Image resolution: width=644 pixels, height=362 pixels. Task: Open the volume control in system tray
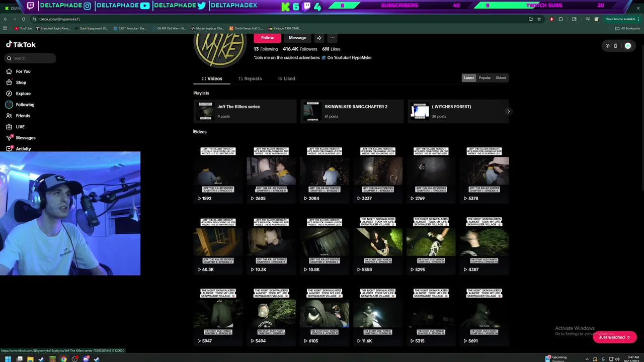(x=617, y=359)
